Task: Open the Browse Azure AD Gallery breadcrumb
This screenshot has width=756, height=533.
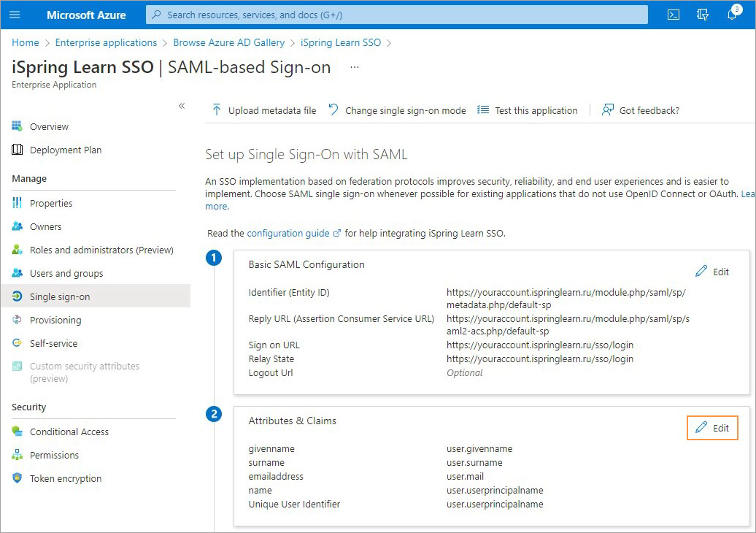Action: pos(229,42)
